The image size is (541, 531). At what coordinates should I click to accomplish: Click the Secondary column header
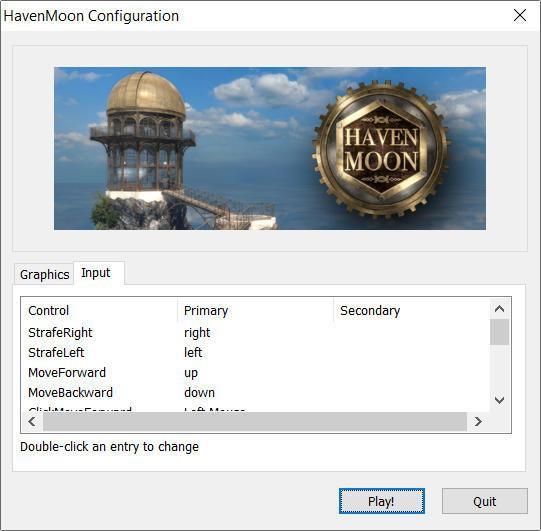click(x=412, y=311)
